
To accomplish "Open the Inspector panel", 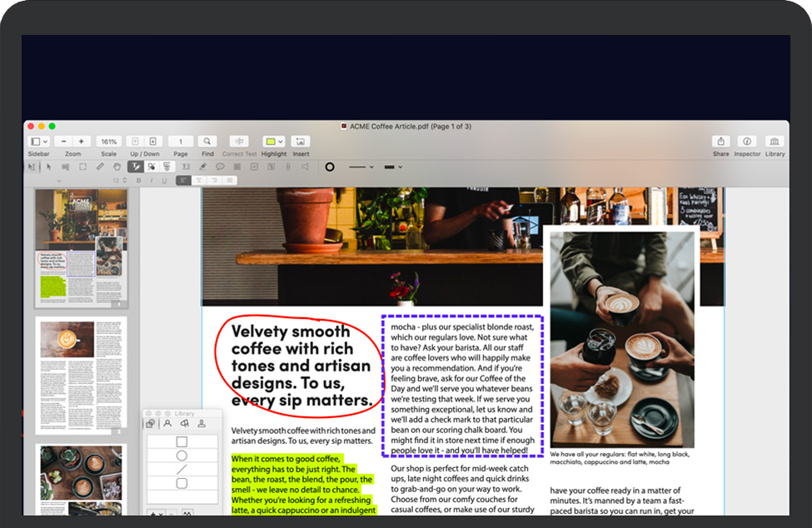I will pos(747,142).
